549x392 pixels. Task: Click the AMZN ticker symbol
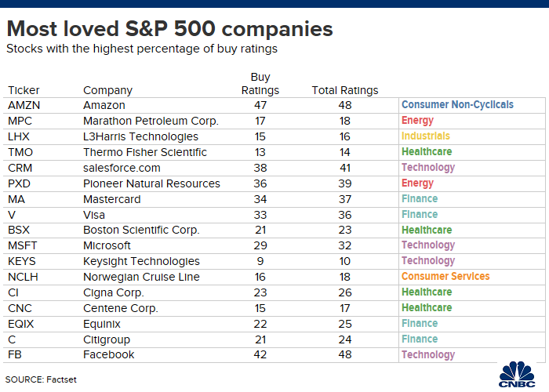click(24, 105)
